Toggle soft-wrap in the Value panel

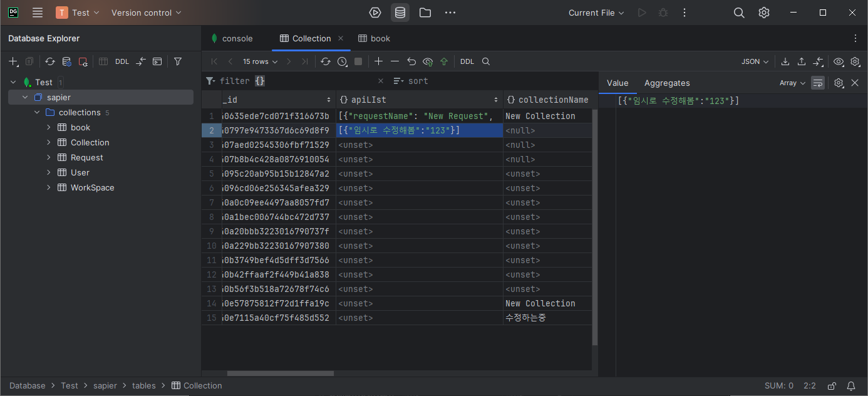pos(817,83)
